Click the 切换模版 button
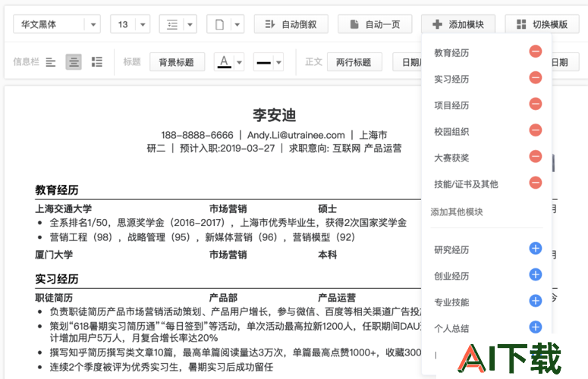The width and height of the screenshot is (588, 379). (542, 24)
